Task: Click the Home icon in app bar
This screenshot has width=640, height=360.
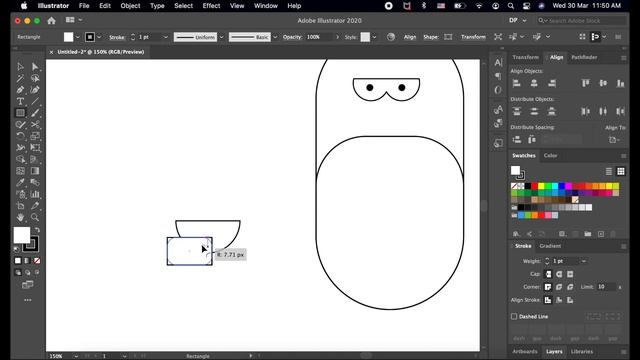Action: [x=51, y=20]
